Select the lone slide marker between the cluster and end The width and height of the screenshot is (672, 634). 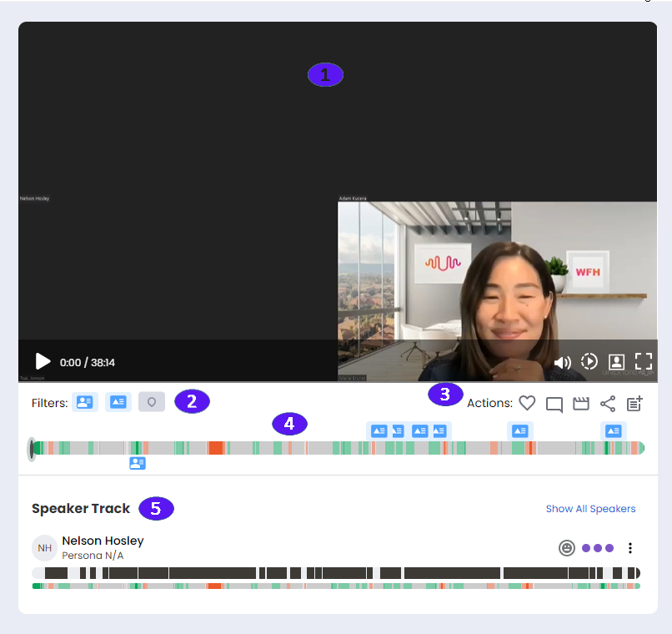click(x=520, y=430)
